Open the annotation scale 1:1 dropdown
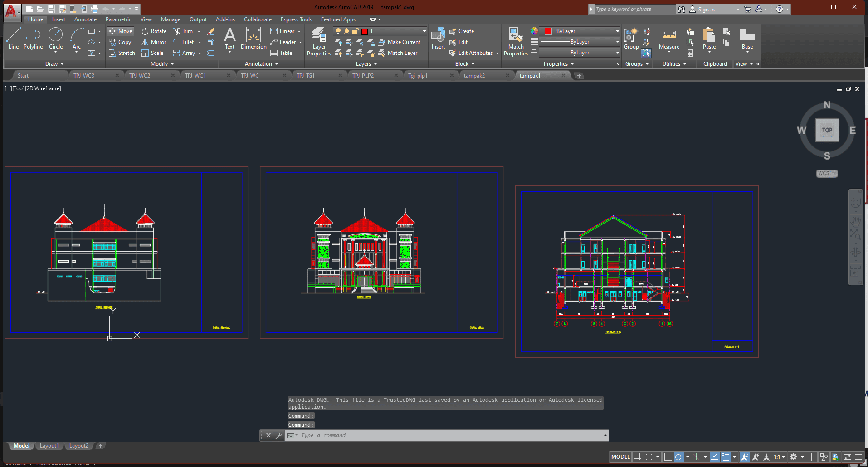 pyautogui.click(x=780, y=457)
